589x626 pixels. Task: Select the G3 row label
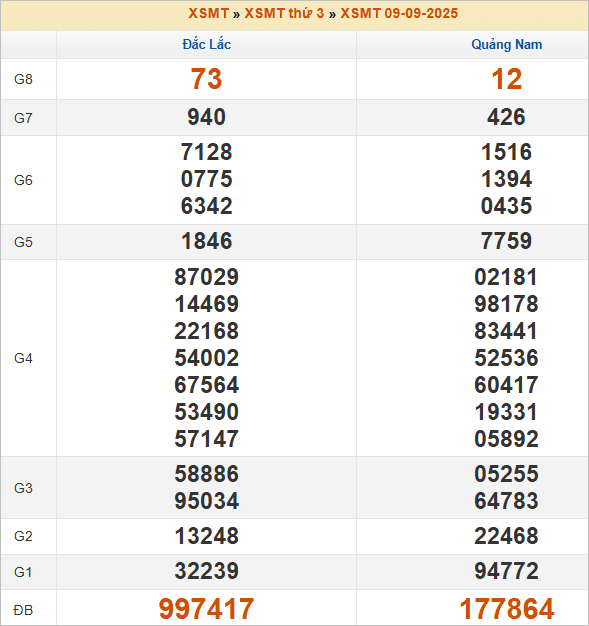coord(23,488)
